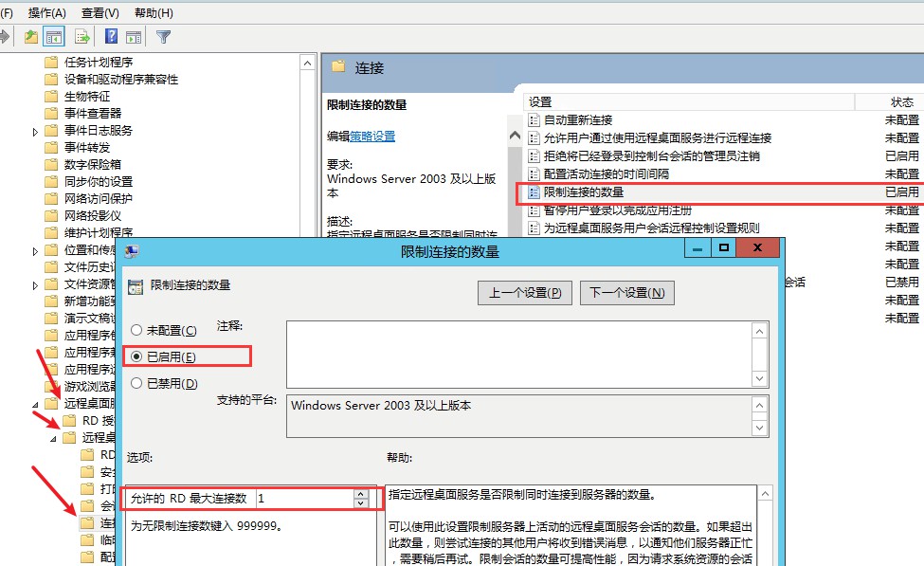Image resolution: width=924 pixels, height=566 pixels.
Task: Expand the 事件日志服务 tree node
Action: 36,131
